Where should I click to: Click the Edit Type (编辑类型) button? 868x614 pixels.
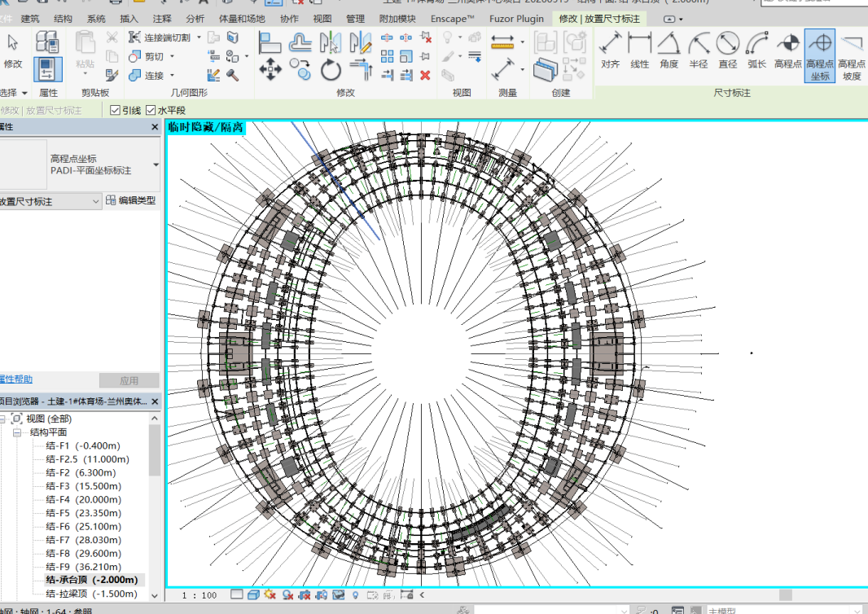[x=131, y=200]
